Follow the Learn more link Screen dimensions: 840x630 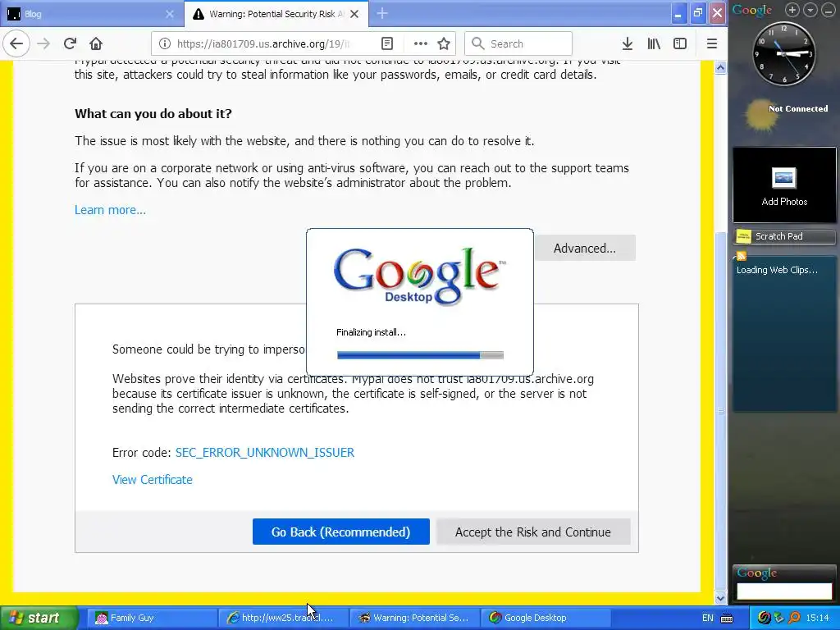pos(110,210)
